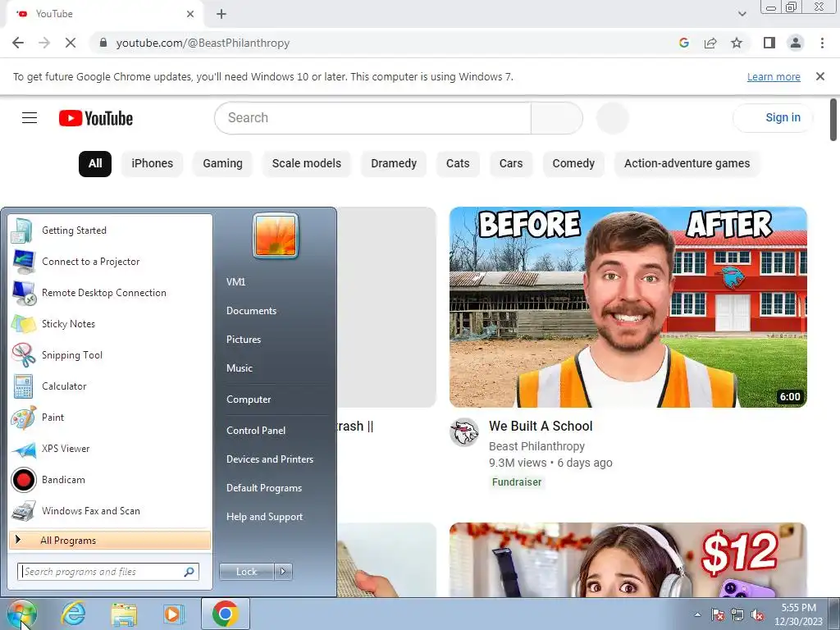Toggle Chrome side panel icon
Screen dimensions: 840x630
pyautogui.click(x=769, y=43)
